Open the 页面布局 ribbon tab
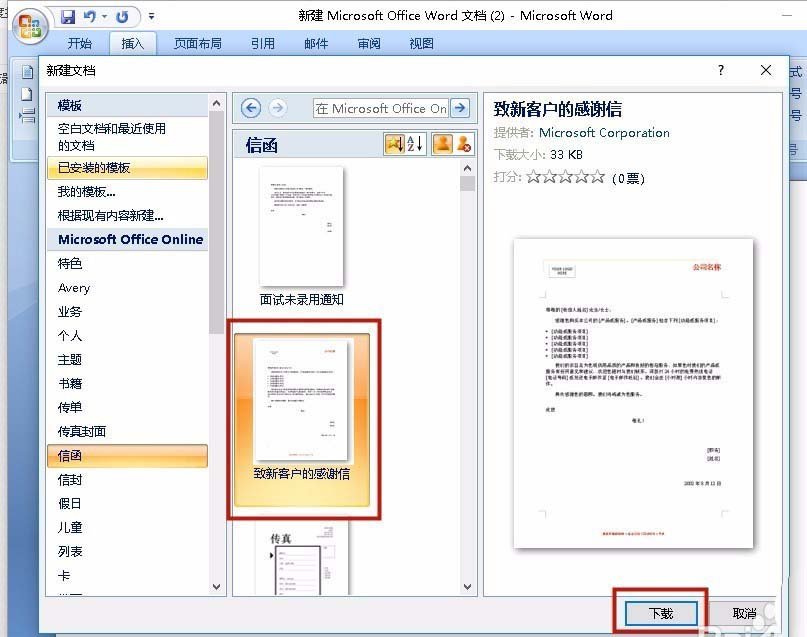 click(x=198, y=44)
